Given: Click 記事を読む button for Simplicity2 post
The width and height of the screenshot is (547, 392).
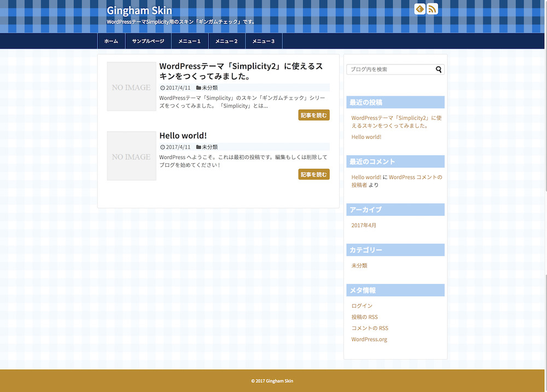Looking at the screenshot, I should 313,115.
